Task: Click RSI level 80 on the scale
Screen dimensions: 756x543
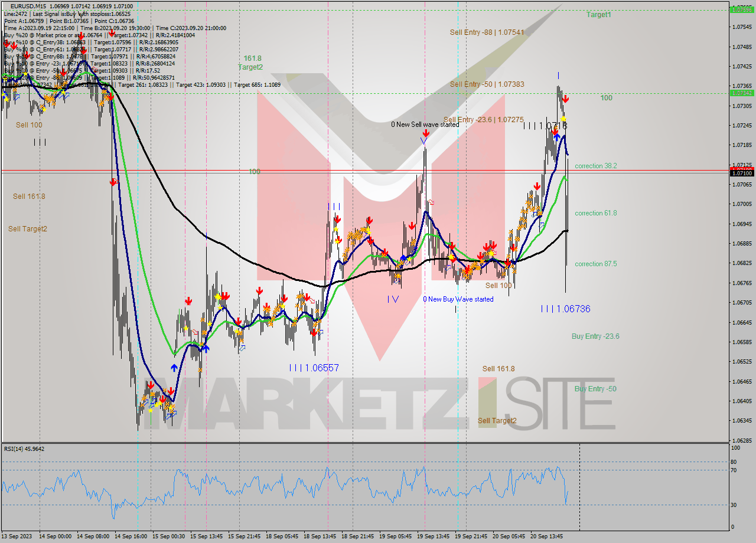Action: (x=735, y=462)
